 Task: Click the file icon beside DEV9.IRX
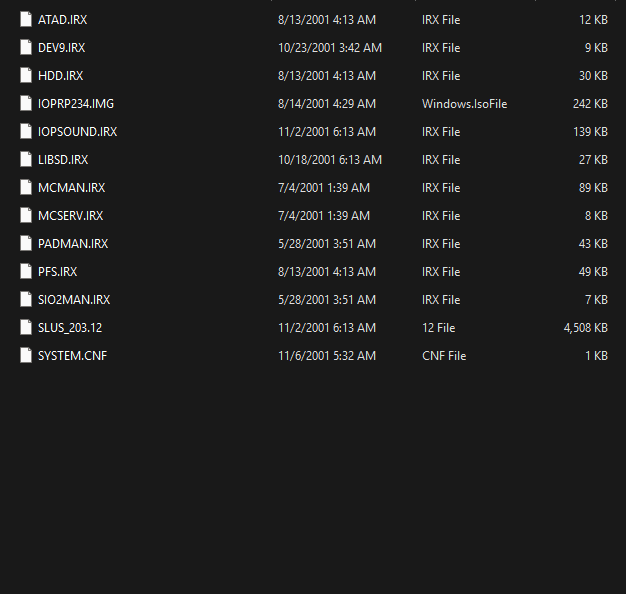pyautogui.click(x=26, y=48)
